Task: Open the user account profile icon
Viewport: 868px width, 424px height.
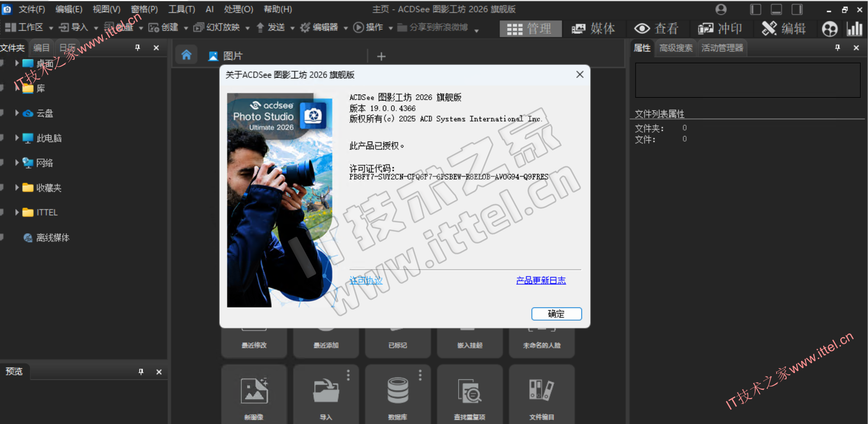Action: click(x=721, y=9)
